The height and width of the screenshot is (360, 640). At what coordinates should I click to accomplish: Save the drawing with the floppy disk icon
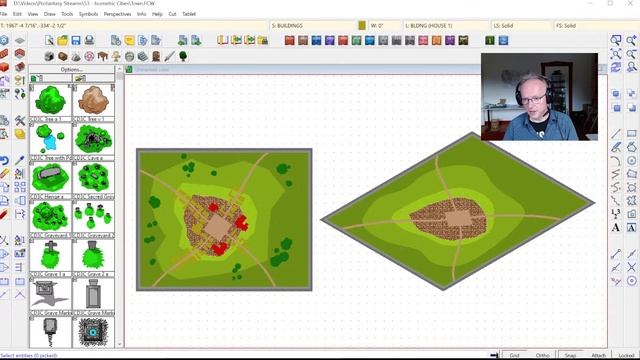click(76, 40)
